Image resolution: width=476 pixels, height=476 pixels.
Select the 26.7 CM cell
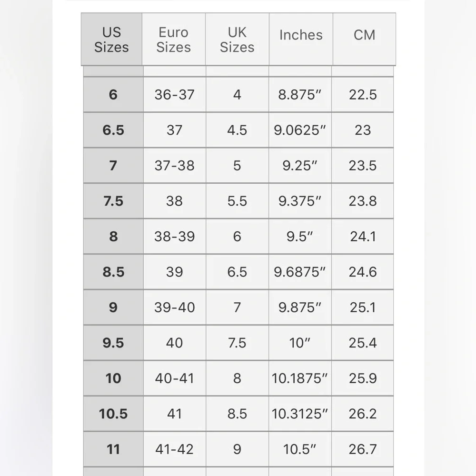(x=363, y=449)
